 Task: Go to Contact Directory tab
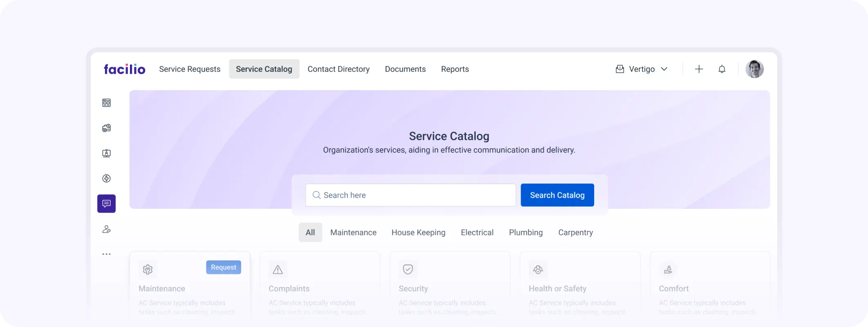click(x=338, y=69)
